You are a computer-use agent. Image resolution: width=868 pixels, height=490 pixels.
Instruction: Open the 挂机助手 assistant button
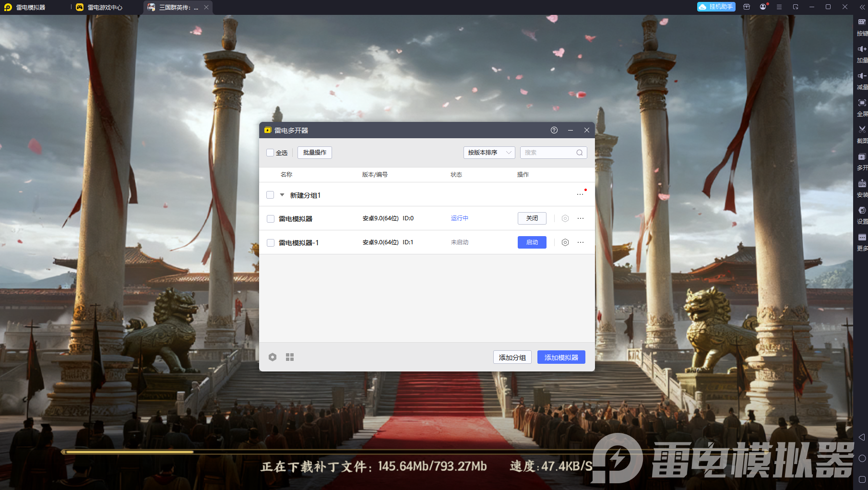(716, 7)
